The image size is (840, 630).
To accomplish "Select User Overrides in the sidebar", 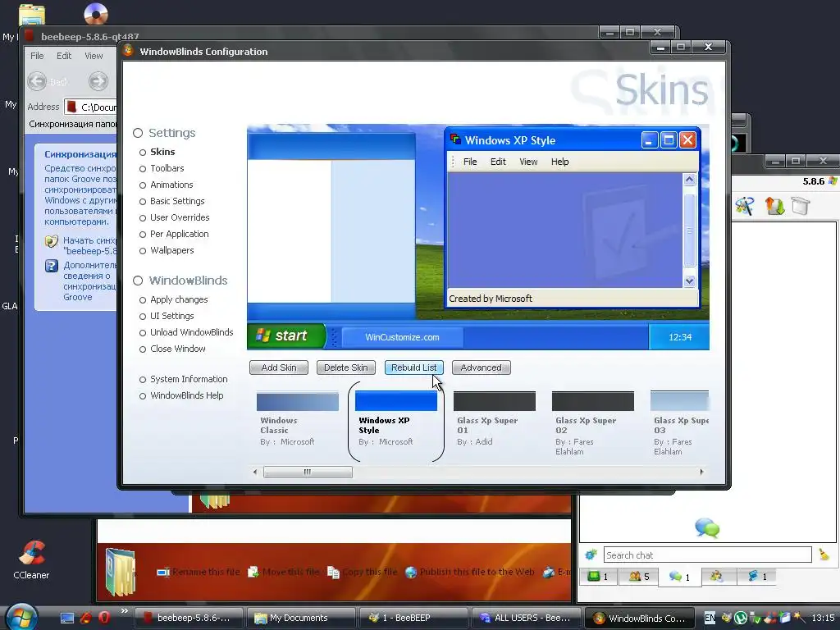I will pyautogui.click(x=180, y=217).
